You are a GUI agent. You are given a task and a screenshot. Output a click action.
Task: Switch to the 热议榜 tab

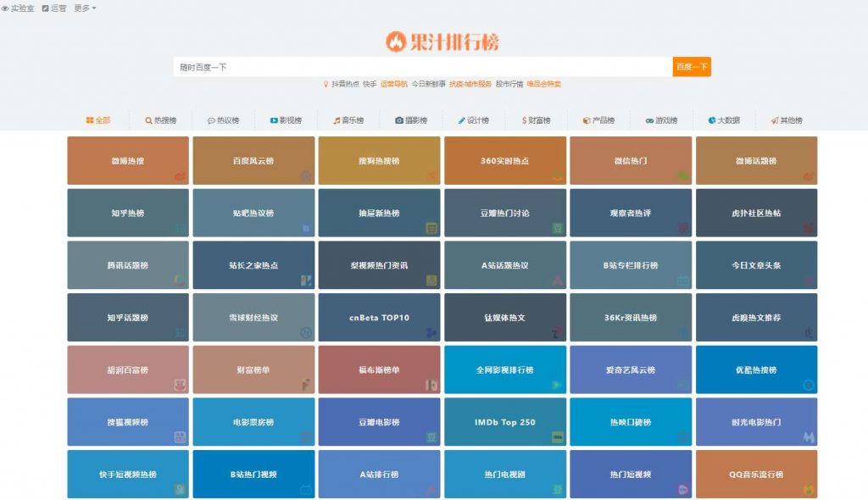[223, 120]
